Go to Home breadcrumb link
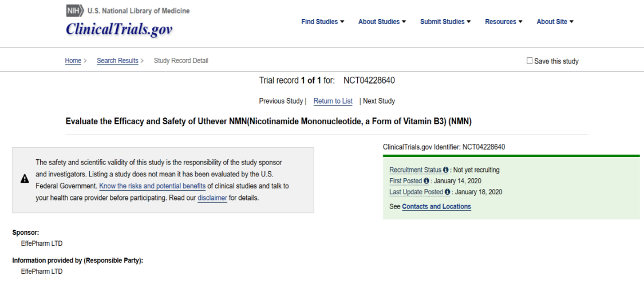 (73, 61)
